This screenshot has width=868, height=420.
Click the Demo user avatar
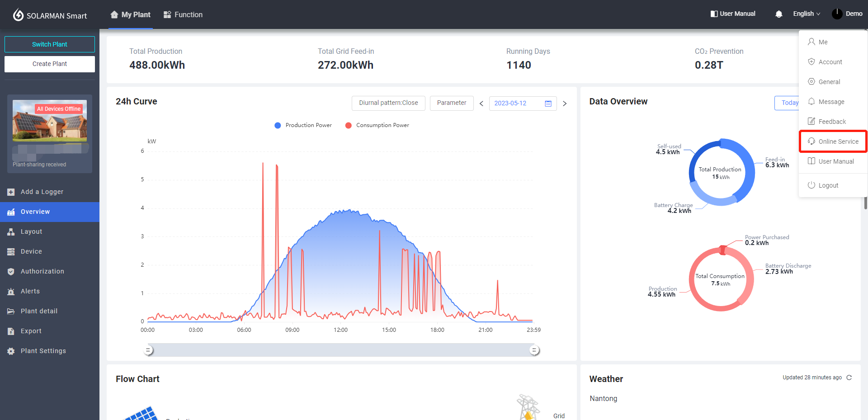point(837,14)
